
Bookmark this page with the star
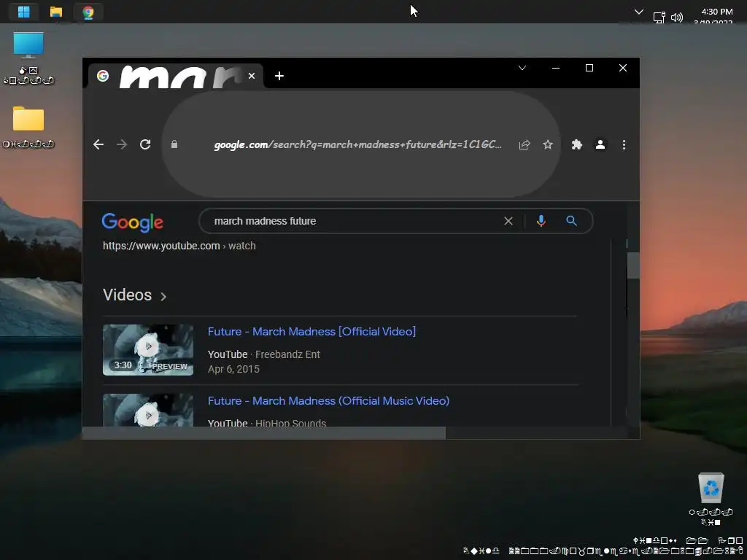(548, 145)
